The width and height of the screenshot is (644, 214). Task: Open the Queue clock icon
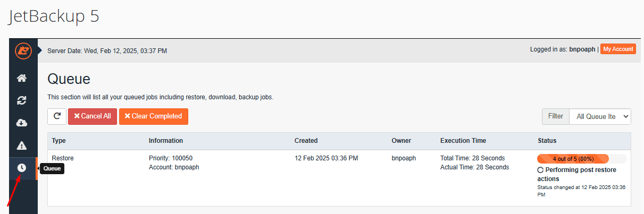[x=22, y=168]
